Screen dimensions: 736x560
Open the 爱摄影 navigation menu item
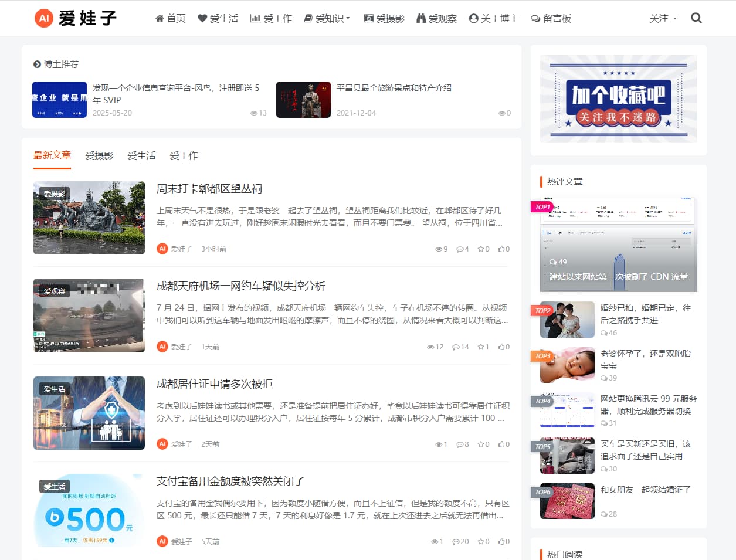pos(384,19)
